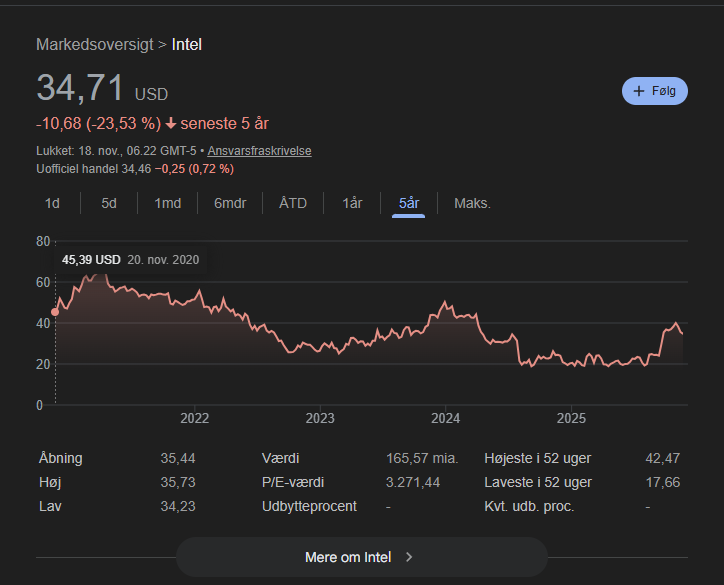Click the Intel breadcrumb text
Viewport: 724px width, 585px height.
[x=187, y=44]
